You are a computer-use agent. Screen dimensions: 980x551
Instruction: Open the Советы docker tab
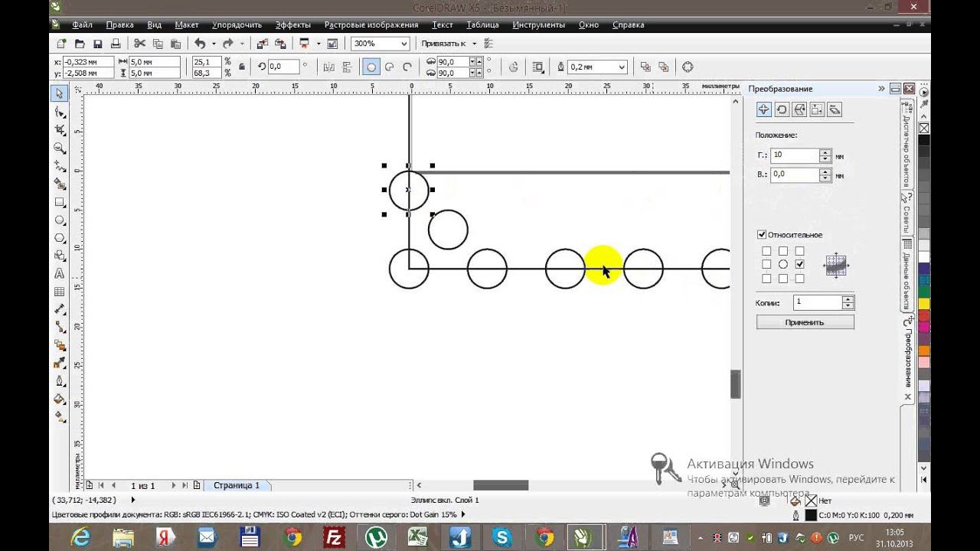[906, 214]
